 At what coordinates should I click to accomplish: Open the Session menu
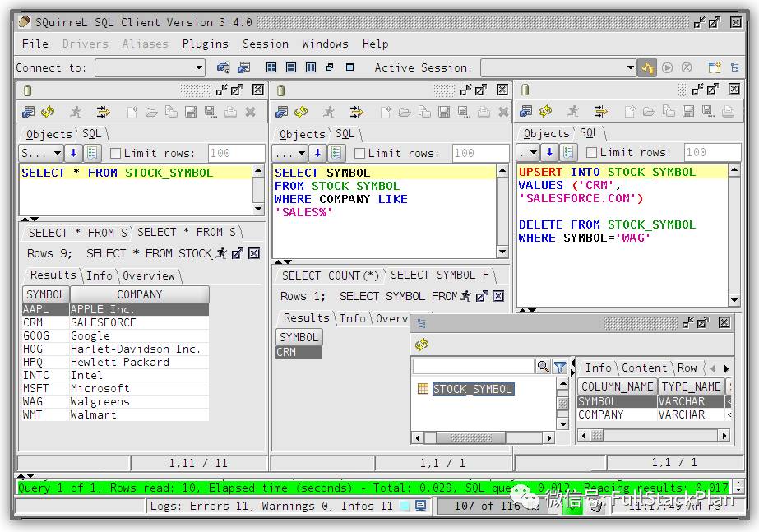tap(265, 44)
